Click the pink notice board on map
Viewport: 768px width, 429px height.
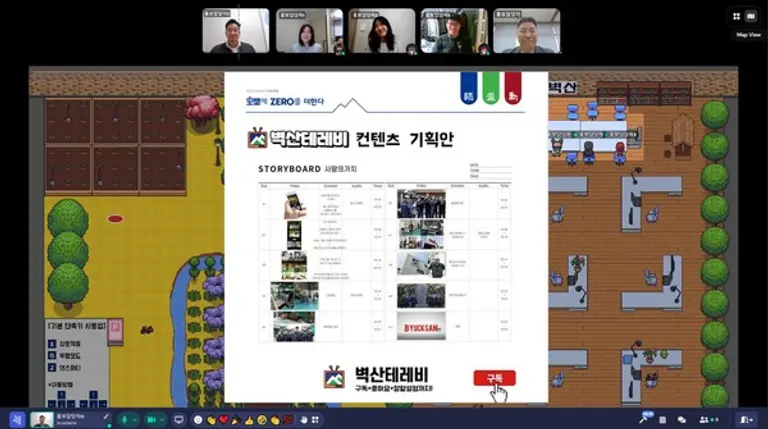coord(115,332)
